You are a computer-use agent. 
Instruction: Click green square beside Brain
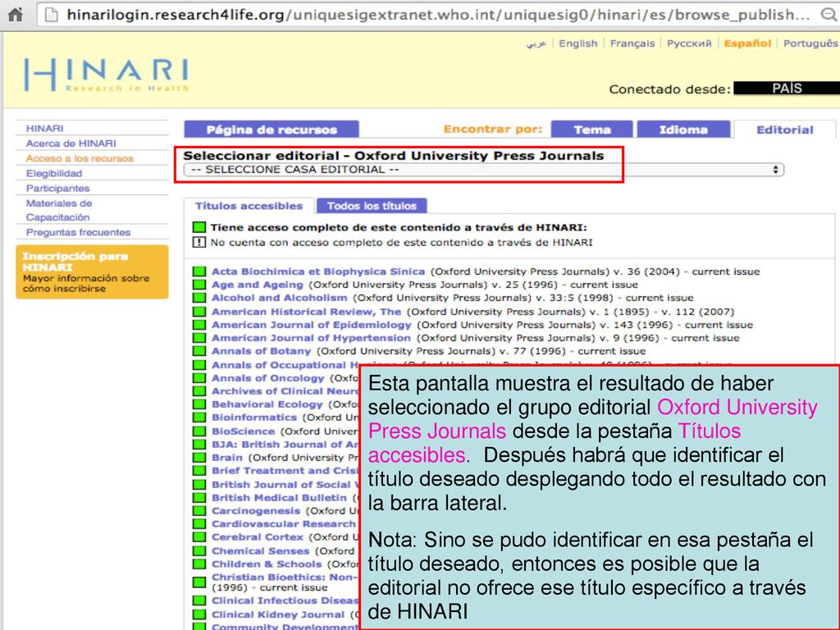coord(199,458)
